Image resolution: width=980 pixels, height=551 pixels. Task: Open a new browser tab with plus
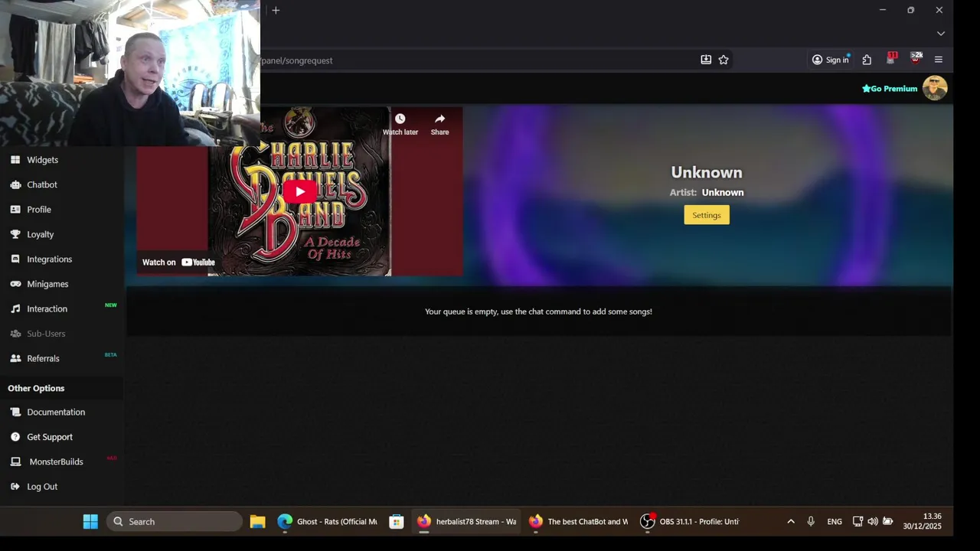click(x=276, y=10)
